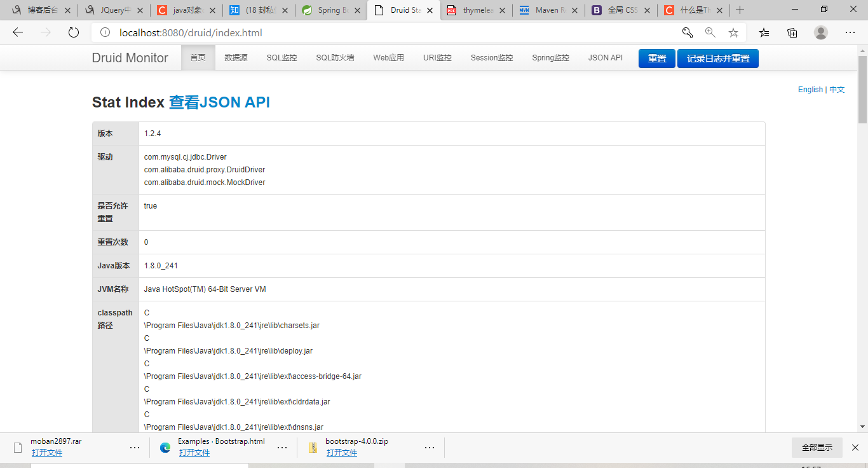Close the Maven Repository tab

click(x=574, y=10)
